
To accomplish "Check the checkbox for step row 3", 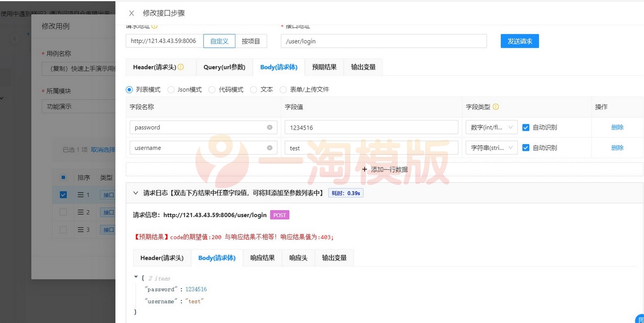I will 63,230.
